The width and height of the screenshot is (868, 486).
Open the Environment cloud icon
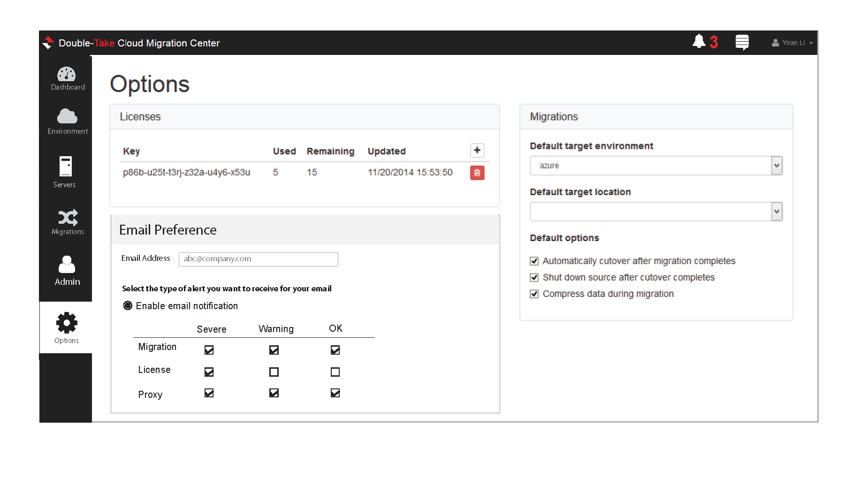[67, 116]
